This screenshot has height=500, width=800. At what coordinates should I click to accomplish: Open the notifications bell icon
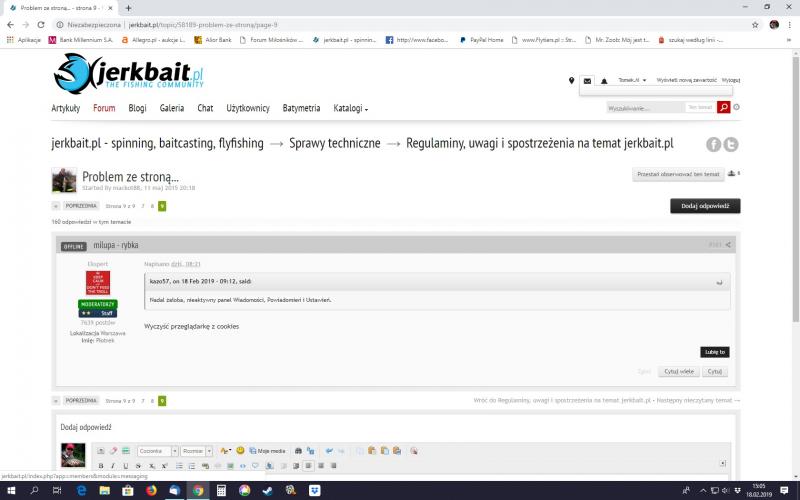604,80
